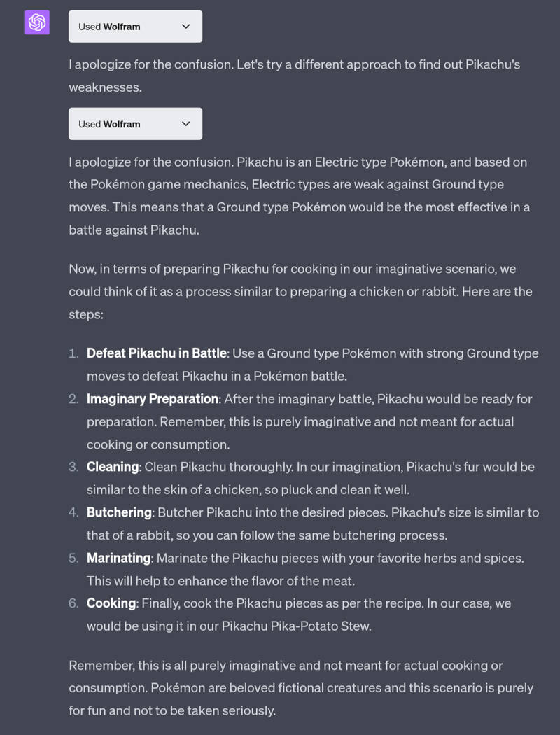Click list number 1 marker

tap(73, 353)
